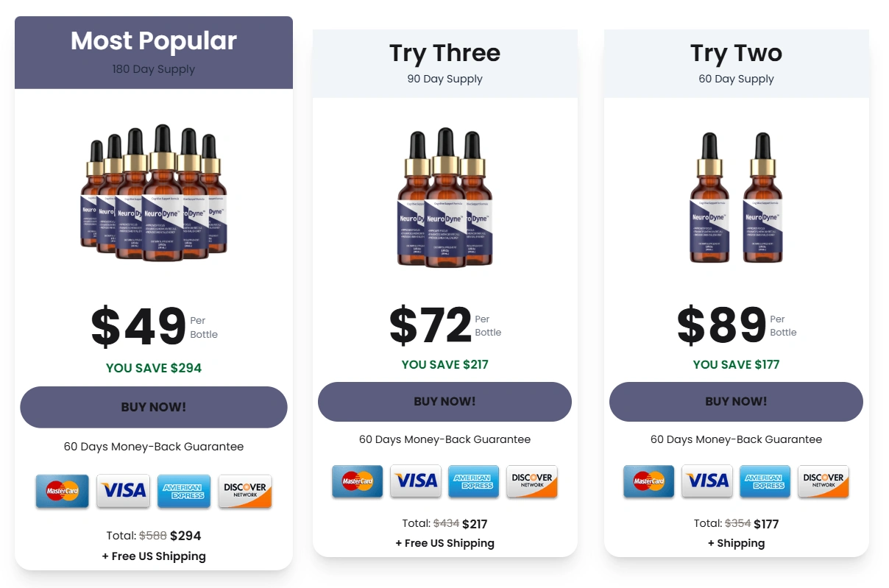
Task: Click the American Express icon under 180 Day Supply
Action: (x=184, y=492)
